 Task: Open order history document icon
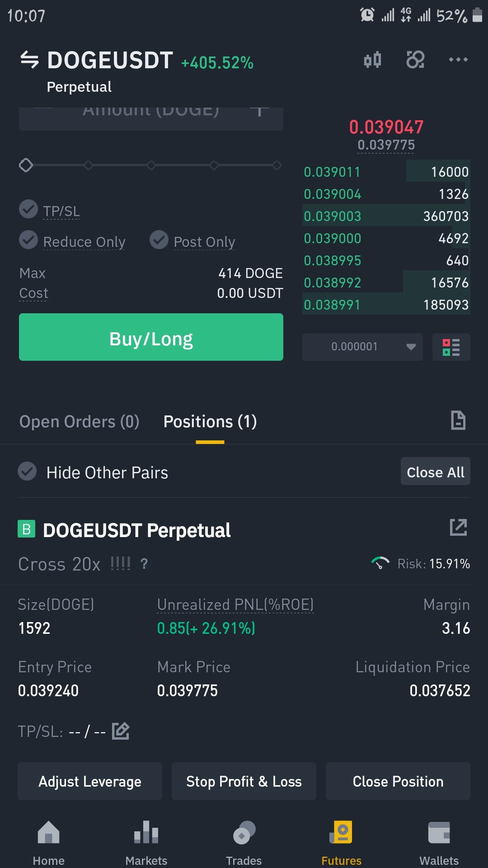point(458,420)
